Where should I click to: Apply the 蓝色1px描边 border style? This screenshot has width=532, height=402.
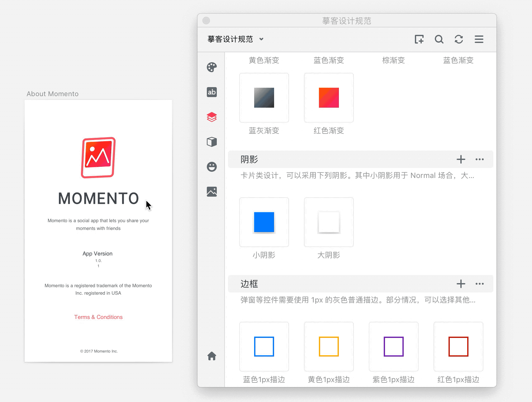(x=264, y=347)
